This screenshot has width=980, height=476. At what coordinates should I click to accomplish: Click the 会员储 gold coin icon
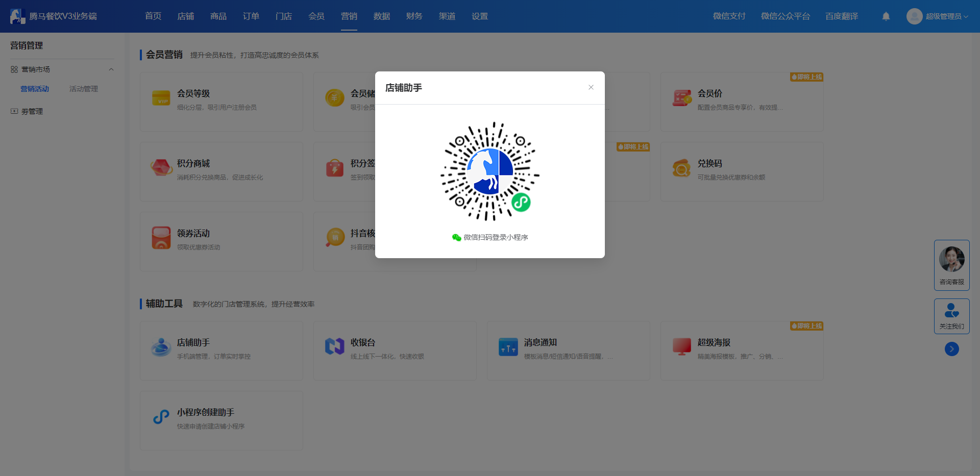pyautogui.click(x=335, y=97)
